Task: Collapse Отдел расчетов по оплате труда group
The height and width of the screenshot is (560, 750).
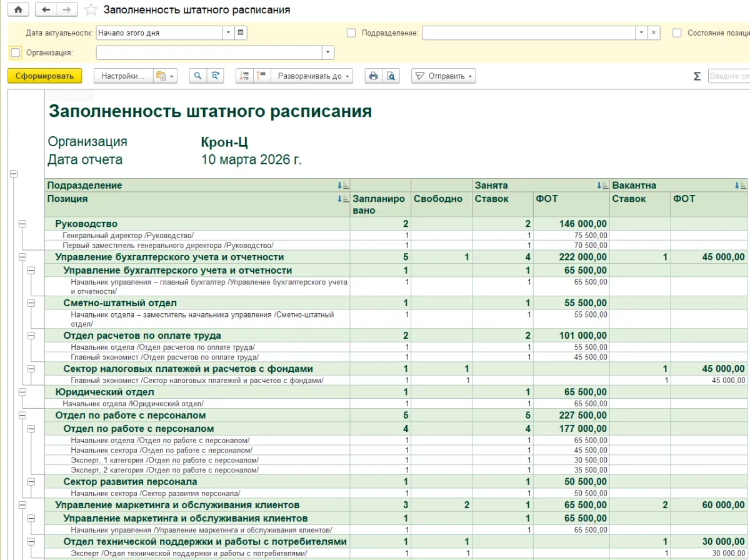Action: tap(31, 335)
